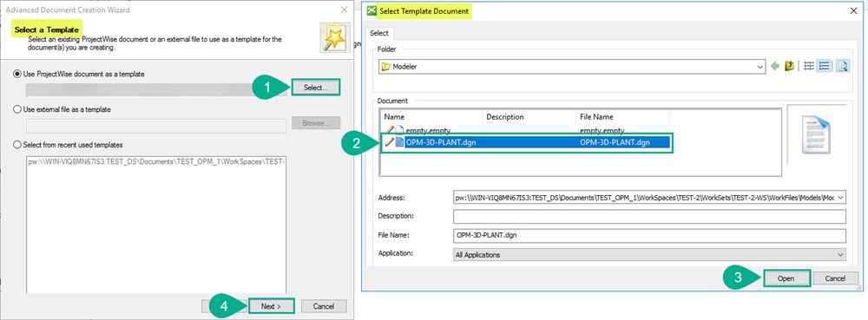Click Open in Select Template Document
Viewport: 868px width, 320px height.
(786, 278)
